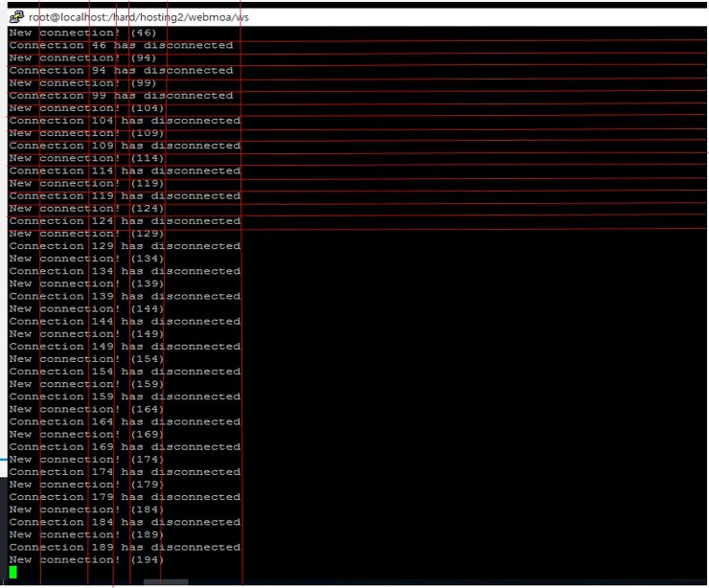Screen dimensions: 709x588
Task: Click the 'Connection 154 has disconnected' line
Action: coord(125,372)
